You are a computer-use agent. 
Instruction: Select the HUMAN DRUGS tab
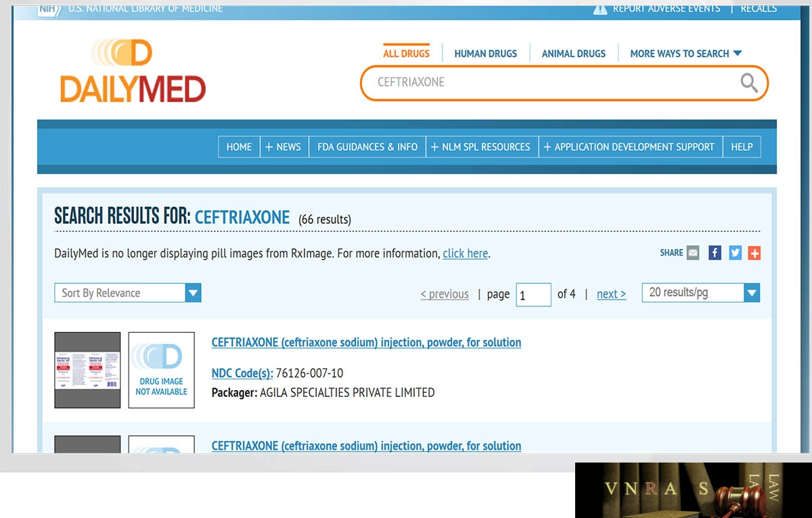(x=485, y=53)
